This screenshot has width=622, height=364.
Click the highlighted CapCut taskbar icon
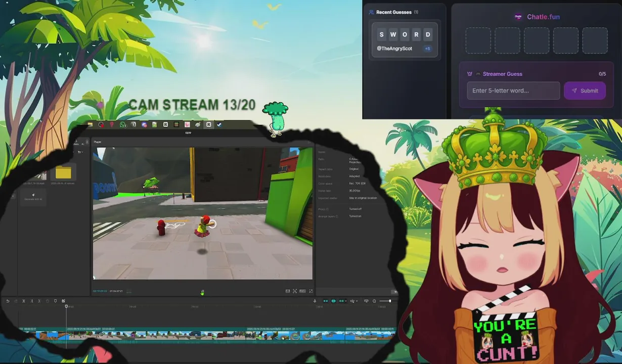[x=208, y=124]
